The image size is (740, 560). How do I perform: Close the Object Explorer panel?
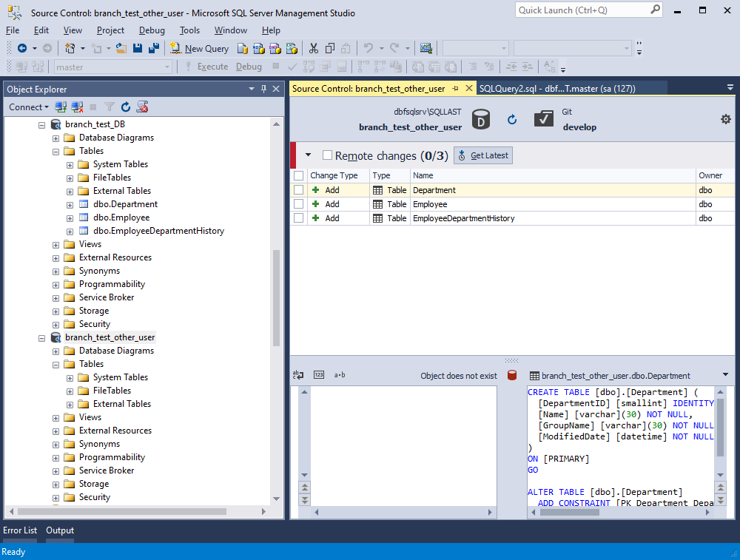tap(276, 89)
